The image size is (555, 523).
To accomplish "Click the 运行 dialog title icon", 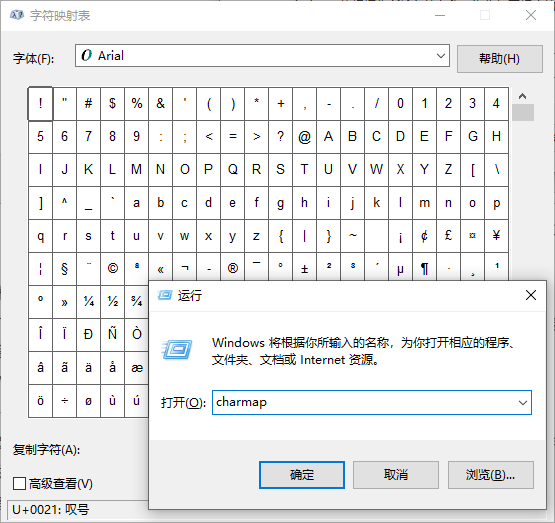I will (165, 295).
